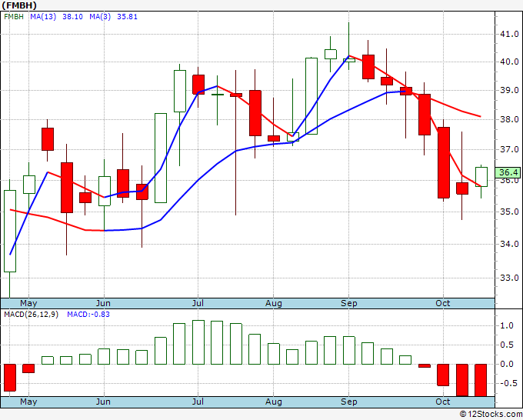Click Oct on the MACD panel axis
The width and height of the screenshot is (523, 420).
point(442,402)
